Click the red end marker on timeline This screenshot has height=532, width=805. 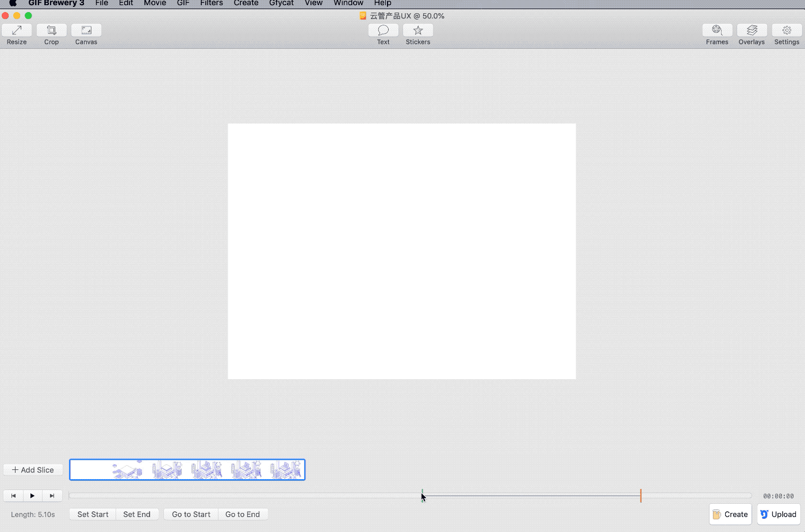[641, 496]
